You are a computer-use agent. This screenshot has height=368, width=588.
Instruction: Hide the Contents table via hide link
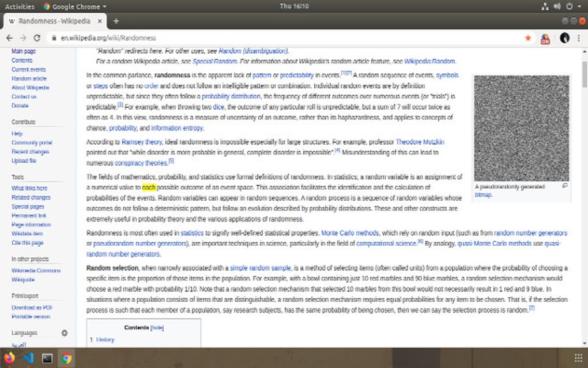(x=157, y=328)
